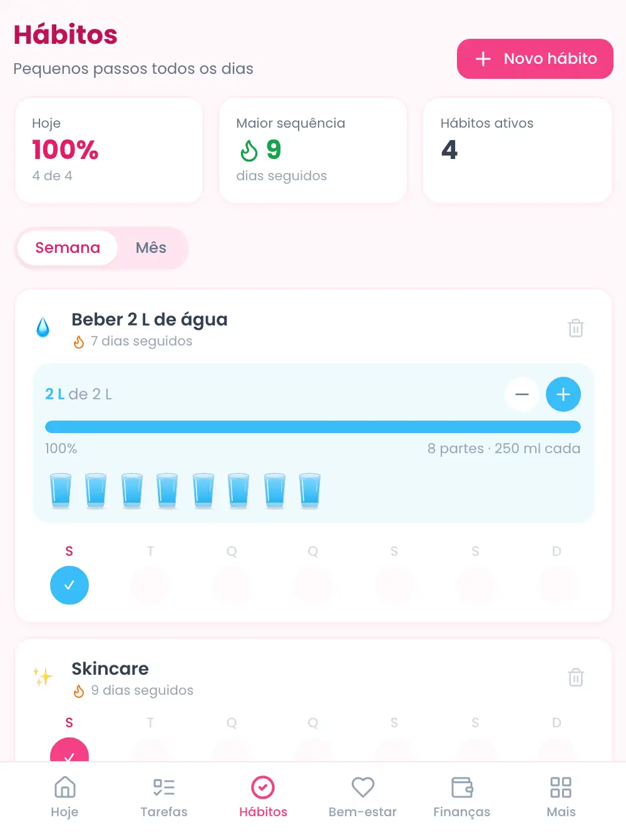Click the trash icon for Skincare habit

click(576, 677)
